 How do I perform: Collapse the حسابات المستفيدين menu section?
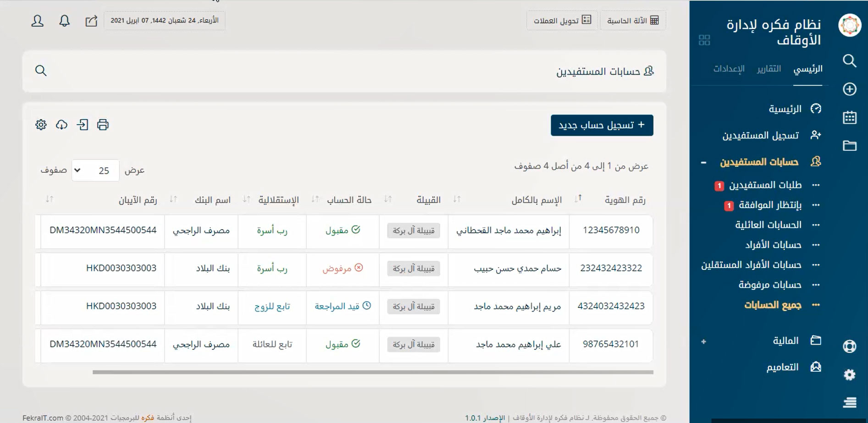[703, 162]
